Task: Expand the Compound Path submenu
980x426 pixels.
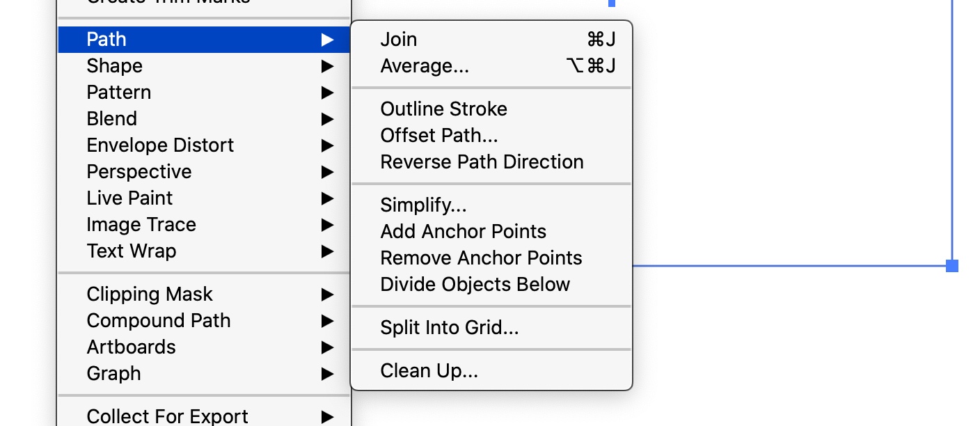Action: pyautogui.click(x=204, y=321)
